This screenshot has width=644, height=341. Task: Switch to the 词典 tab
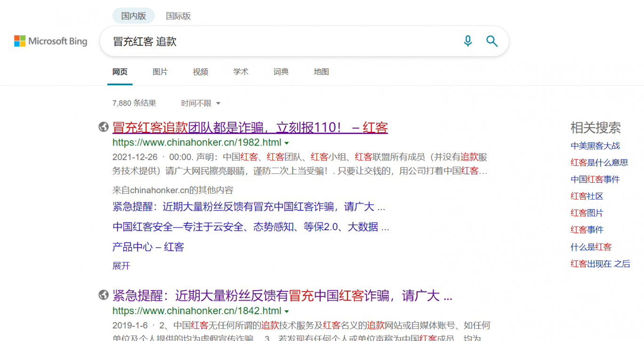point(281,72)
